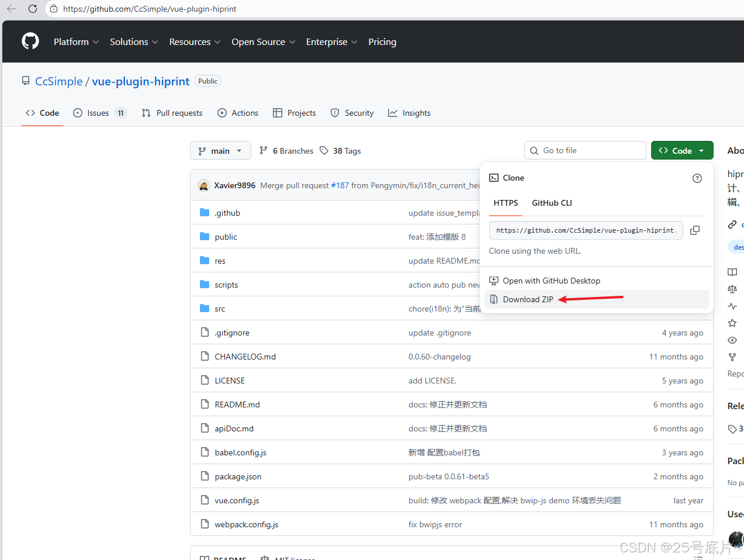Open the public folder

[x=226, y=237]
